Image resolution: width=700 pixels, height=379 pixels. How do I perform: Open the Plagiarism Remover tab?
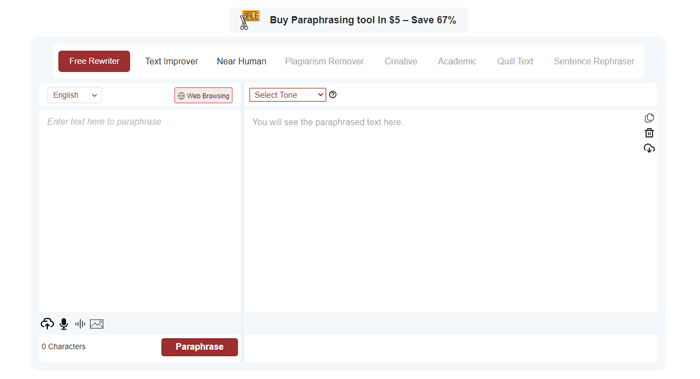click(325, 61)
